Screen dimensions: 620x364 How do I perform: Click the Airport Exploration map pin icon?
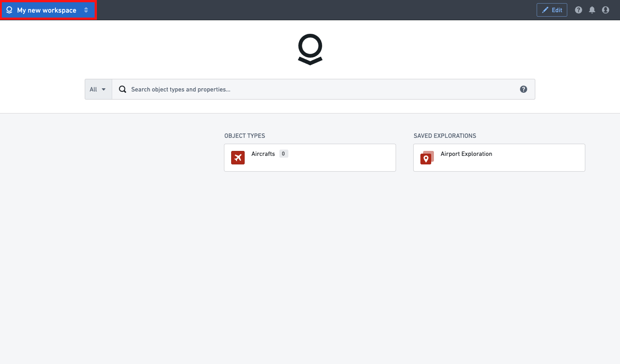tap(427, 158)
